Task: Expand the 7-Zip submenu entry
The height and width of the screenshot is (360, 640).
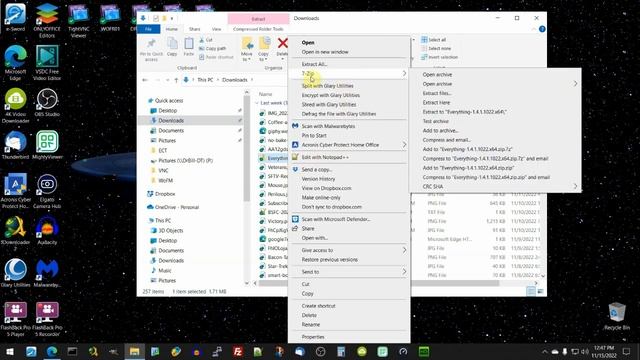Action: 349,73
